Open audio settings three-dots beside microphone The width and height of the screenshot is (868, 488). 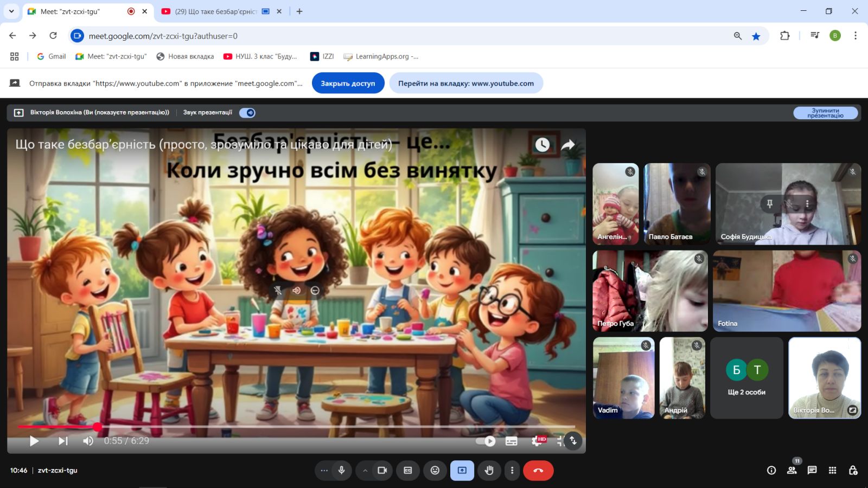pyautogui.click(x=324, y=470)
